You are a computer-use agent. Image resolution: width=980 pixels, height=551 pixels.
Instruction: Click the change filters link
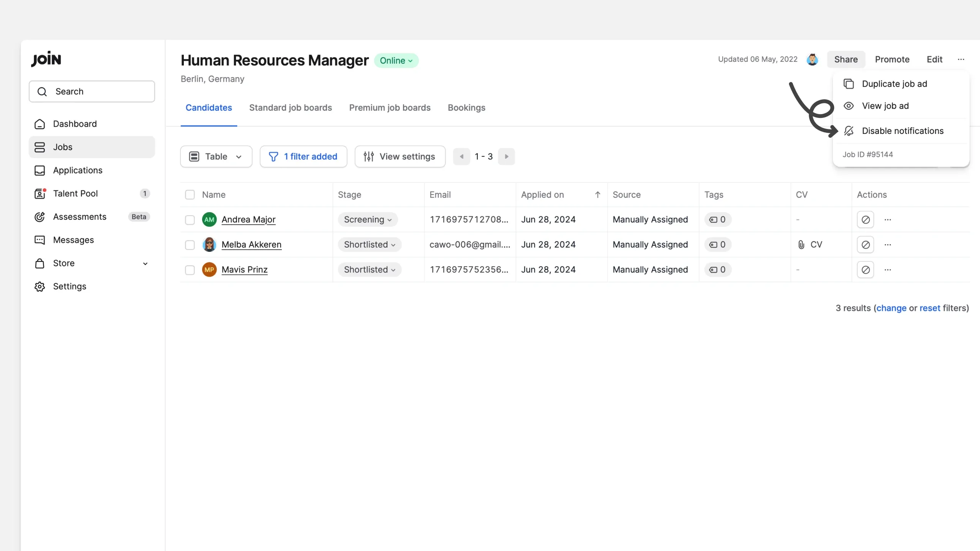coord(892,308)
